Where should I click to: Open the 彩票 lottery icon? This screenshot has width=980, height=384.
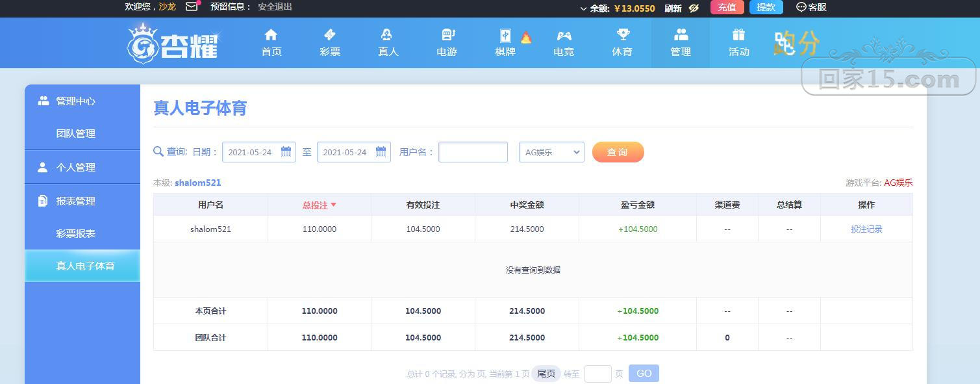(330, 34)
